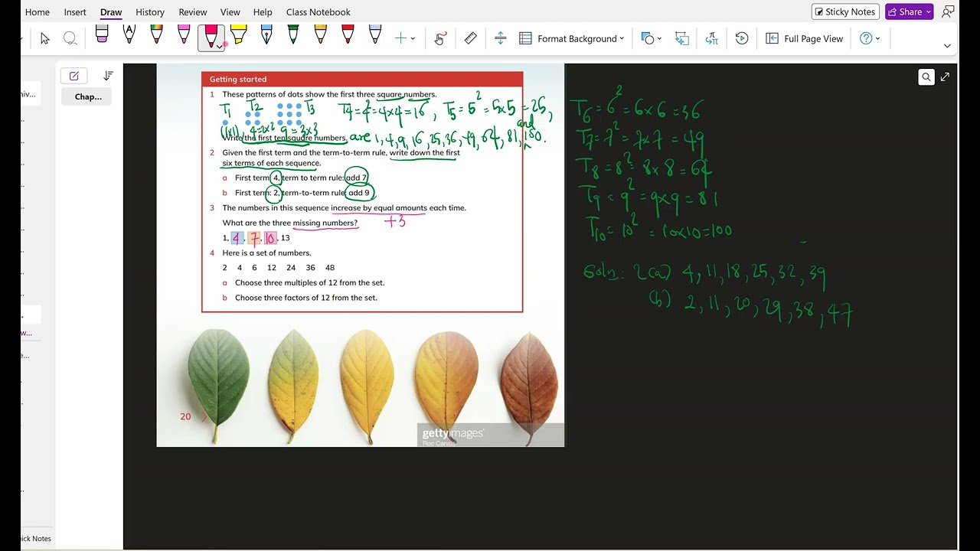Select the yellow highlighter
This screenshot has width=980, height=551.
(238, 34)
